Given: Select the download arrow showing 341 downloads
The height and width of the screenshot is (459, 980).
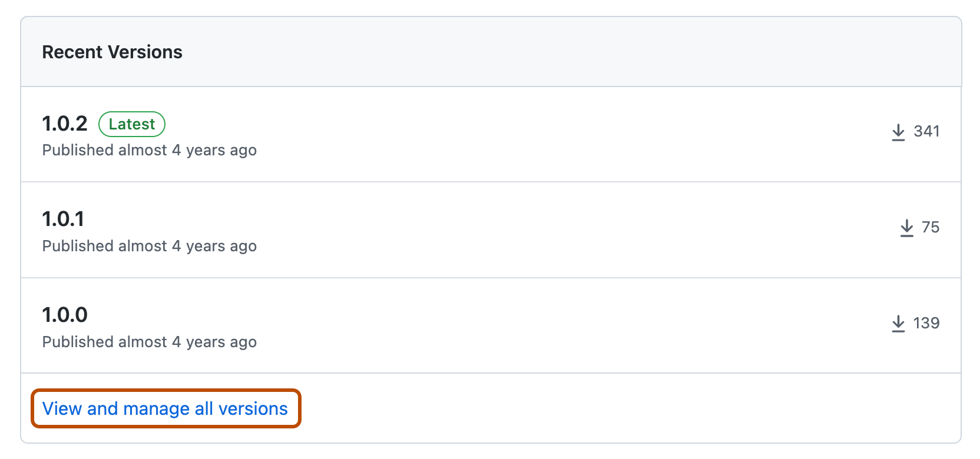Looking at the screenshot, I should pos(898,132).
